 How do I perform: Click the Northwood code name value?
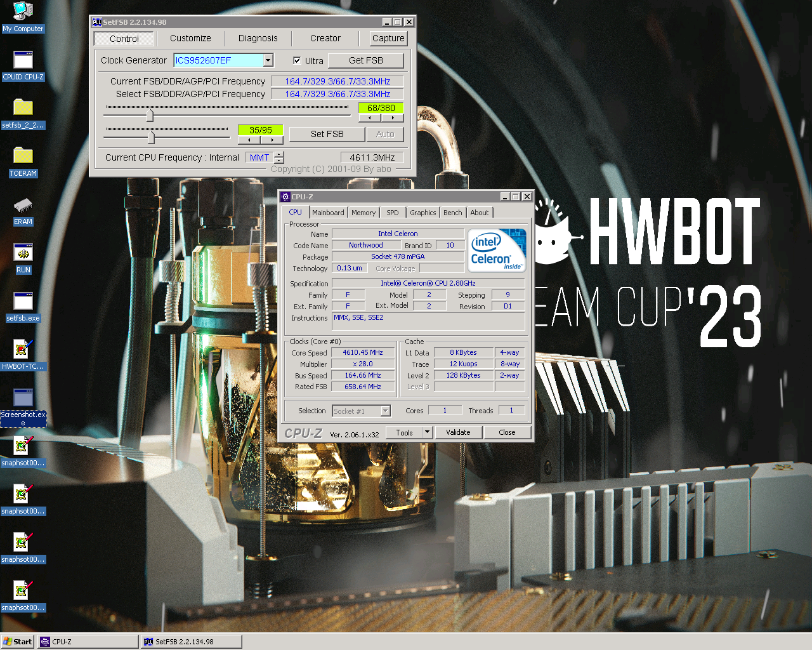(366, 245)
